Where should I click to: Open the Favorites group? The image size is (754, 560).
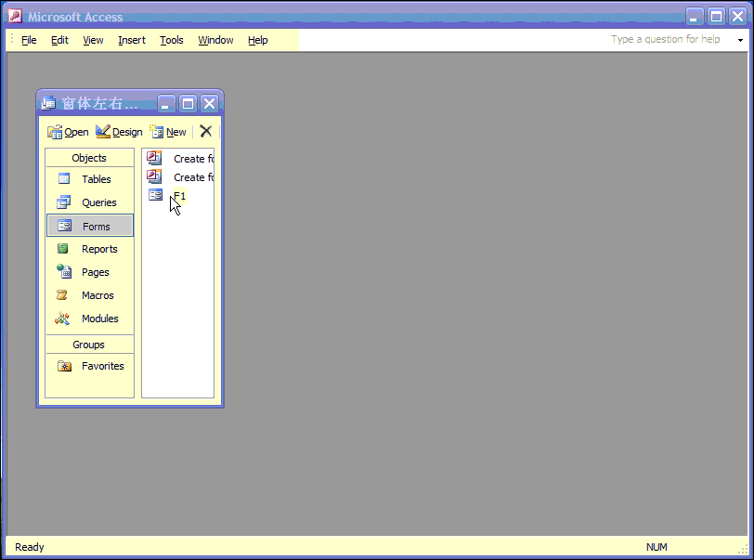90,366
